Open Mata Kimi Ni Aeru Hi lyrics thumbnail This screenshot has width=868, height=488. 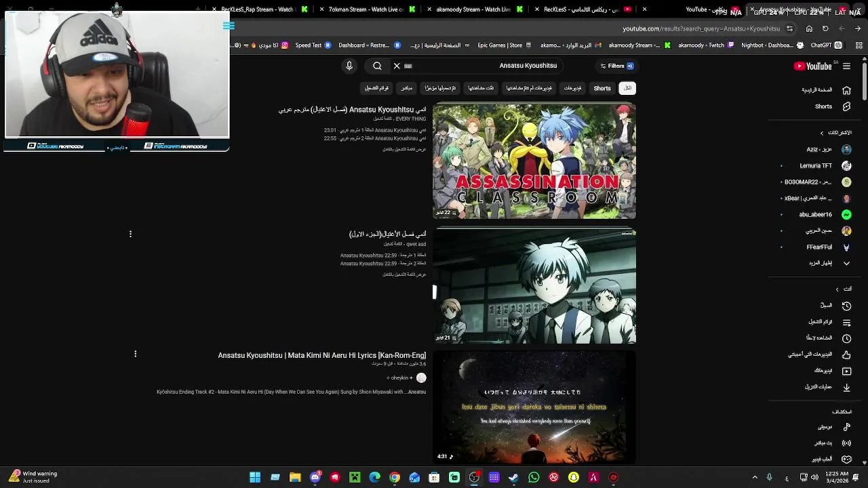(x=534, y=407)
